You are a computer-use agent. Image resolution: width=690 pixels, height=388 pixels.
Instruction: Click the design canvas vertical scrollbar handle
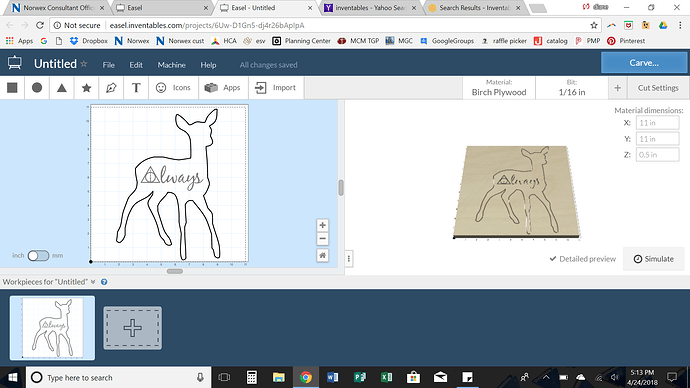coord(341,188)
